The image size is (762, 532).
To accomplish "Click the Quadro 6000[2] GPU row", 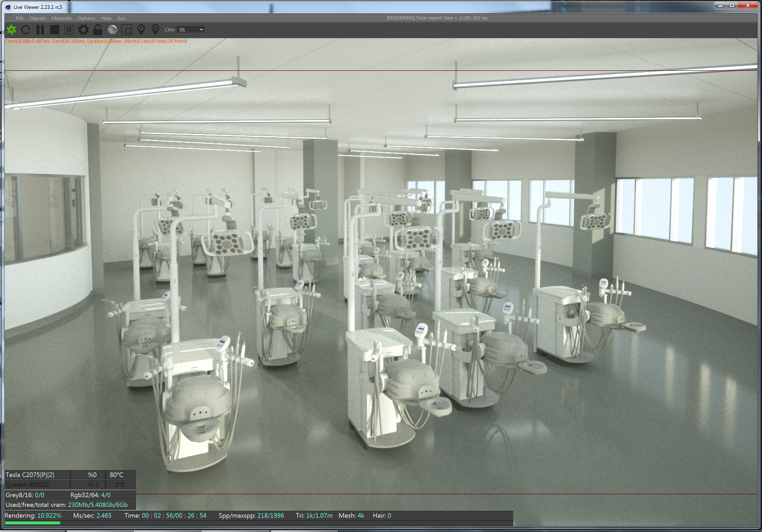I will (70, 485).
